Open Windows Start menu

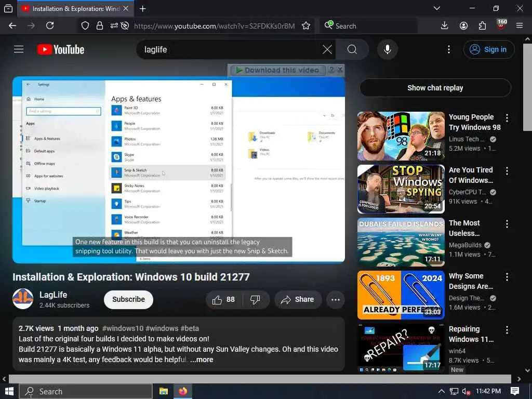tap(9, 391)
